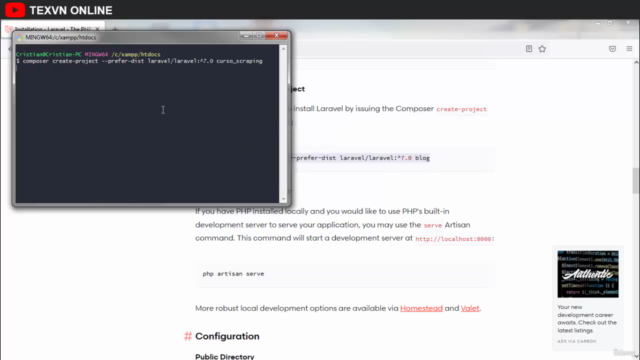Click the browser page scrollbar thumb
Viewport: 640px width, 360px height.
point(636,180)
